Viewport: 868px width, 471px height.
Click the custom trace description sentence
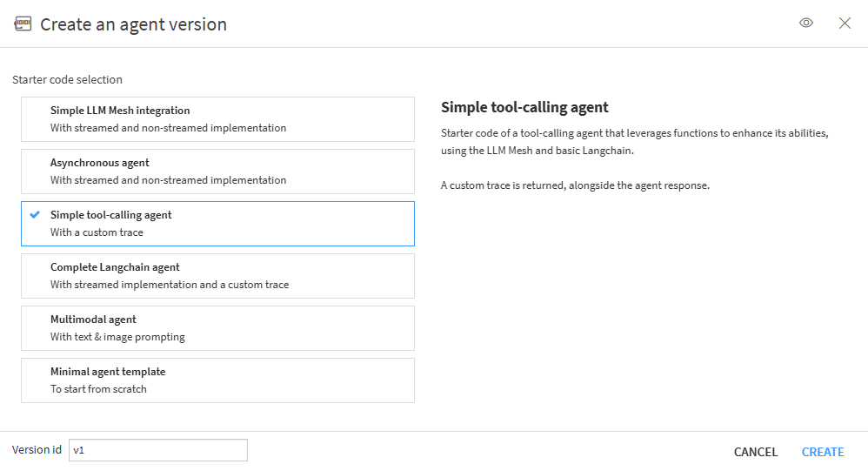click(575, 185)
